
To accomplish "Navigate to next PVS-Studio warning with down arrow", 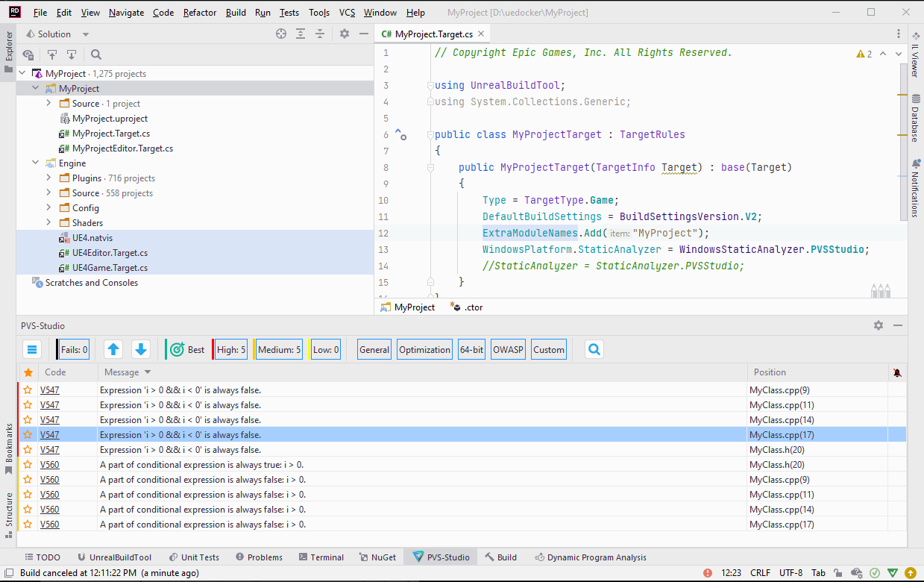I will point(140,348).
